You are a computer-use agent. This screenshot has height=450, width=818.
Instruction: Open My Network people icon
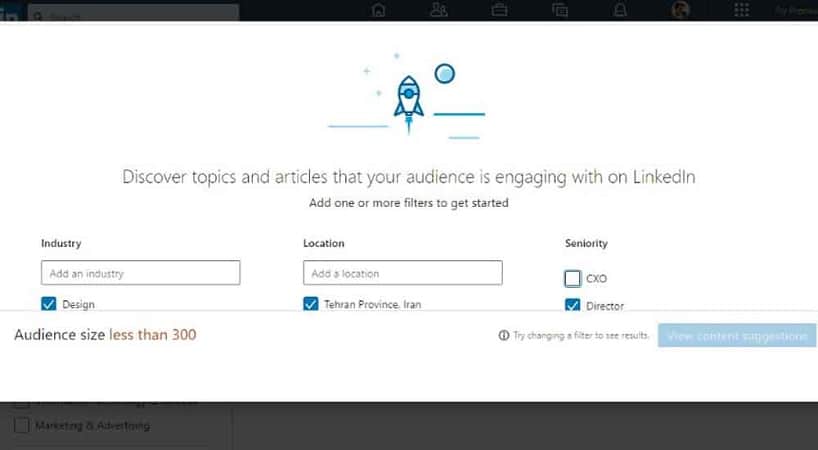(x=439, y=10)
